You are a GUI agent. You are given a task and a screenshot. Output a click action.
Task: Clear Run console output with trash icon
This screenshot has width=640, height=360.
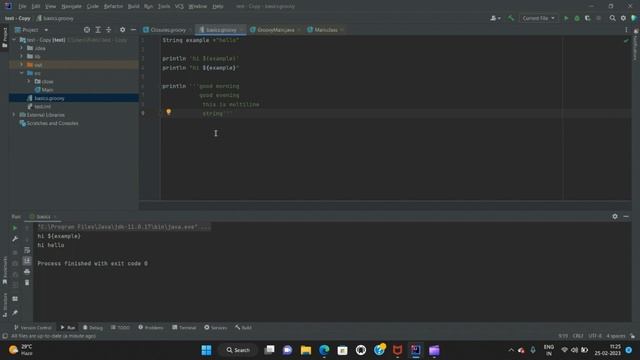coord(27,282)
